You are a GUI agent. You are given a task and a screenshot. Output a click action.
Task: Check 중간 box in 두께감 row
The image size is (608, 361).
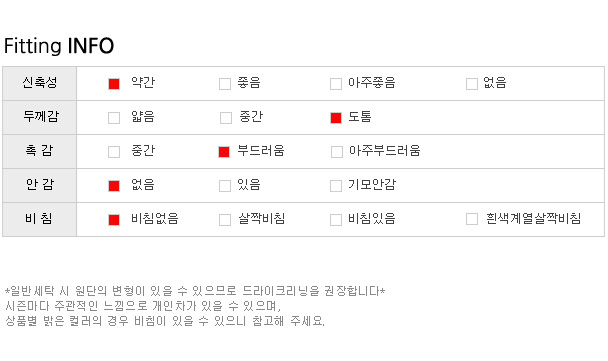226,118
